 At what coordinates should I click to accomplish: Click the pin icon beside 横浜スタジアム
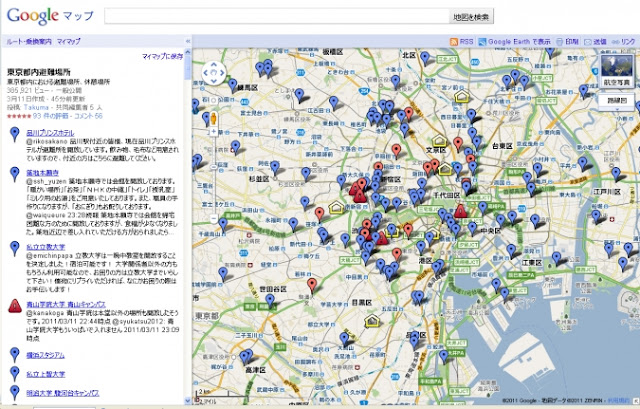point(15,355)
